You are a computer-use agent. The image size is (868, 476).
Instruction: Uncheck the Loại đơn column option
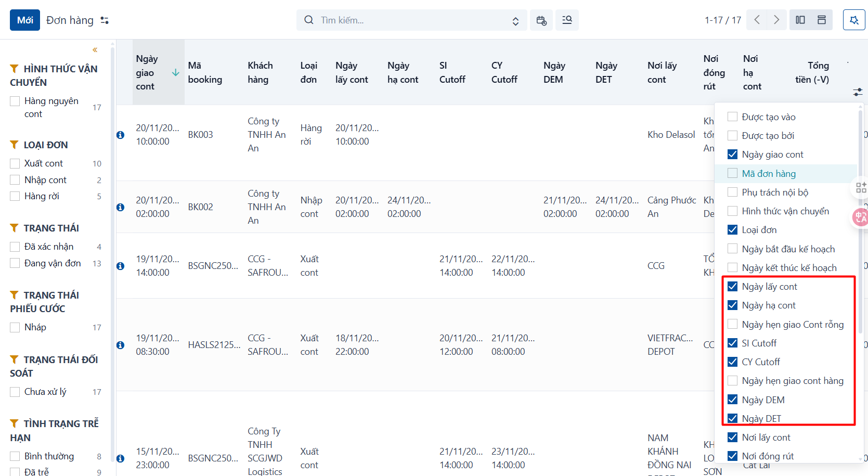click(732, 230)
